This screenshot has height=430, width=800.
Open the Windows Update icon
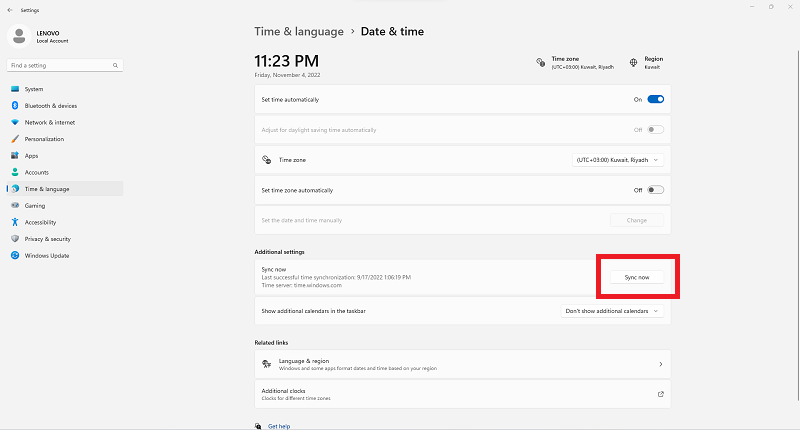click(15, 255)
